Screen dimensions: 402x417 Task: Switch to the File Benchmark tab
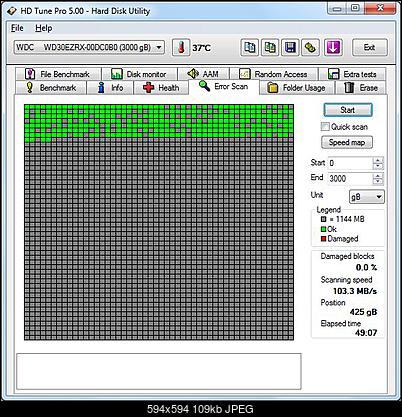tap(58, 74)
